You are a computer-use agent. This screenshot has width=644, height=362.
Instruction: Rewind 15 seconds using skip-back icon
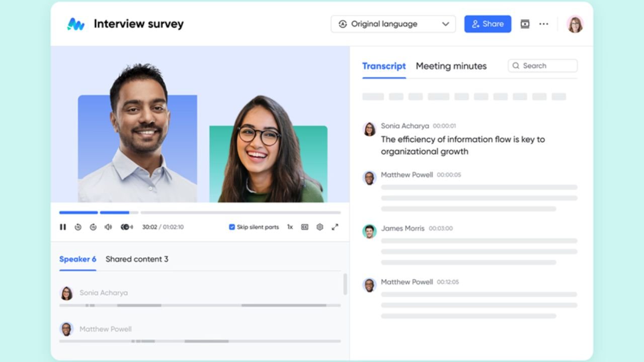[x=77, y=227]
